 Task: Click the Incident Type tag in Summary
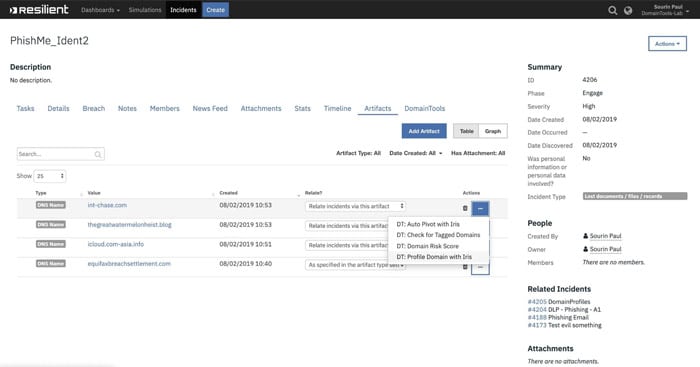(635, 196)
